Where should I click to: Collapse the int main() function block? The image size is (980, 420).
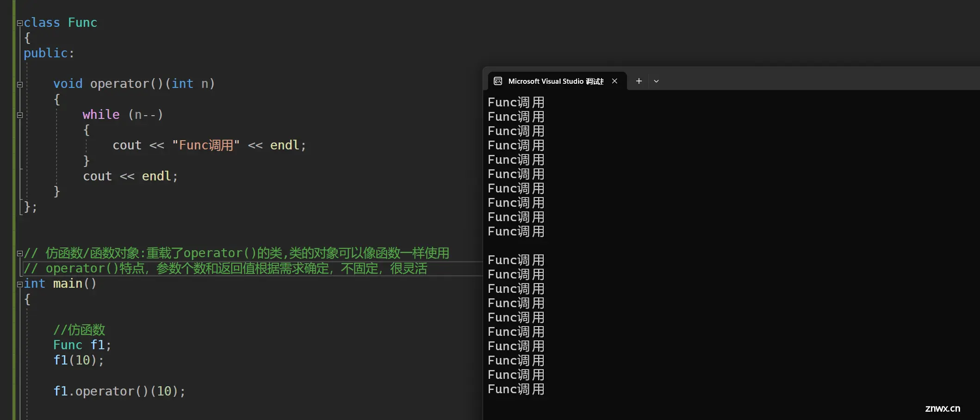click(x=19, y=284)
